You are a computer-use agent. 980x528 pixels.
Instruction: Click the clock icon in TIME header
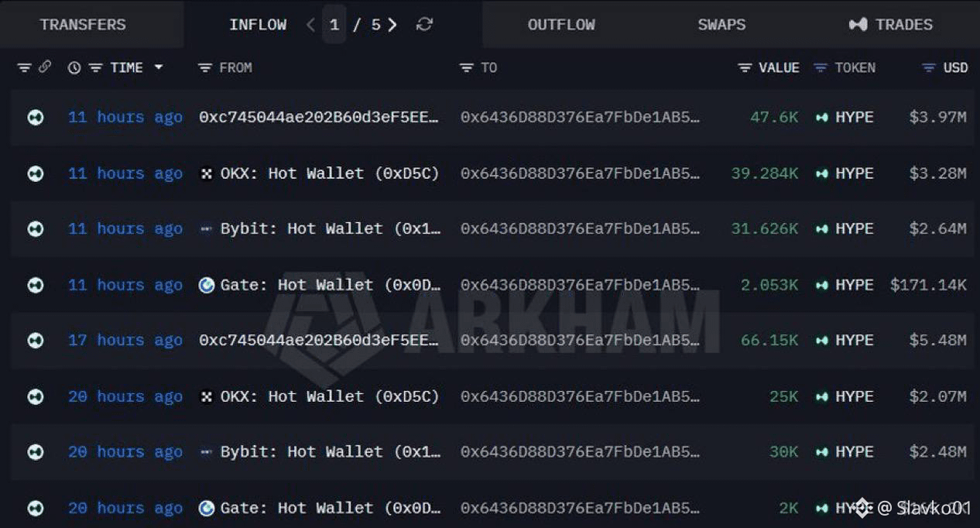pyautogui.click(x=74, y=68)
